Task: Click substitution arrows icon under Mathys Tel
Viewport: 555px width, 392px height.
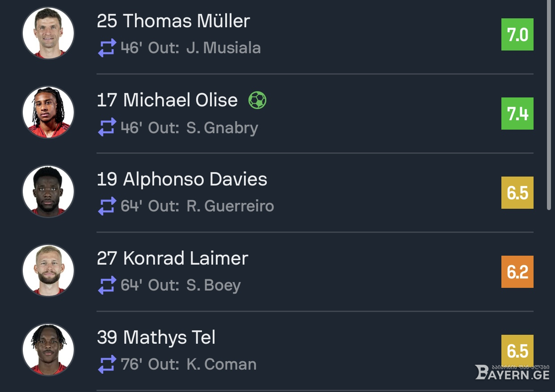Action: pos(107,365)
